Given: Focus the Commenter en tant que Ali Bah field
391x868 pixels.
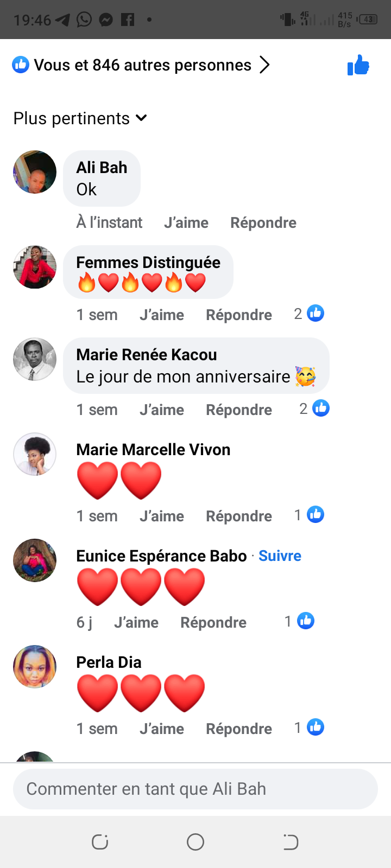Looking at the screenshot, I should (195, 789).
